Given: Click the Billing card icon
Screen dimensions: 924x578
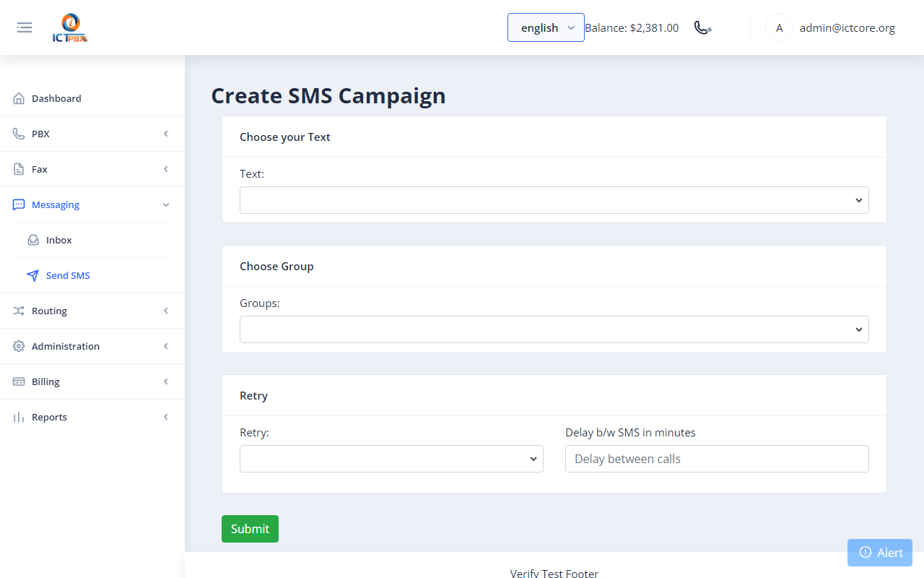Looking at the screenshot, I should pyautogui.click(x=19, y=381).
